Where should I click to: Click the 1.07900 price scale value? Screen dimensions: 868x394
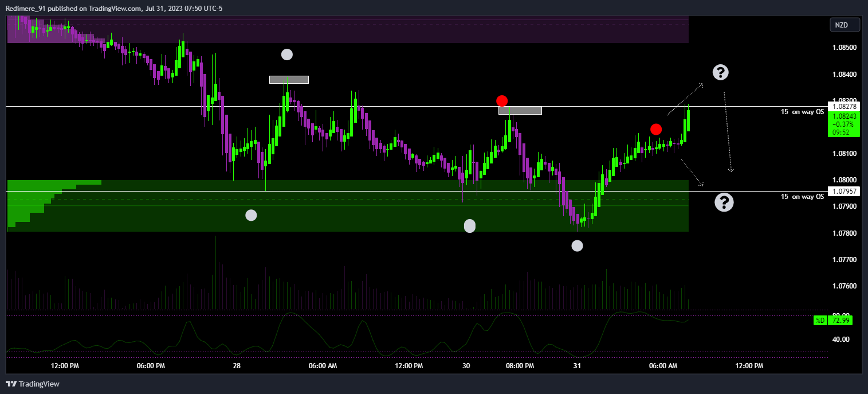pyautogui.click(x=844, y=206)
